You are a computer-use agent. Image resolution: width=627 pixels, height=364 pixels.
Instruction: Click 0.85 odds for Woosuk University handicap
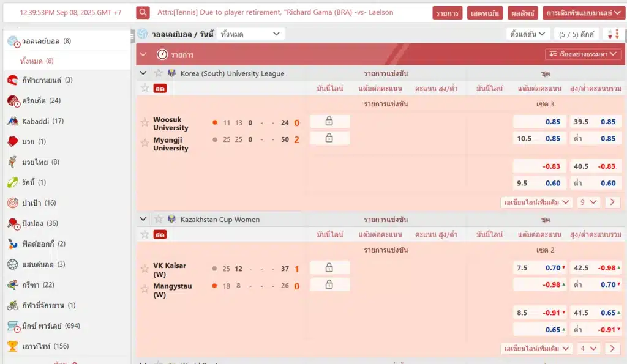point(552,122)
